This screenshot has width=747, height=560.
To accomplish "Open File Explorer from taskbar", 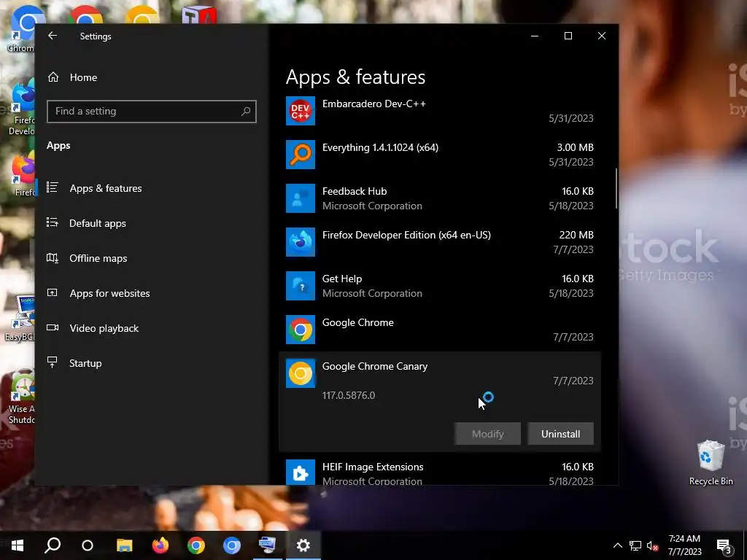I will click(x=124, y=545).
